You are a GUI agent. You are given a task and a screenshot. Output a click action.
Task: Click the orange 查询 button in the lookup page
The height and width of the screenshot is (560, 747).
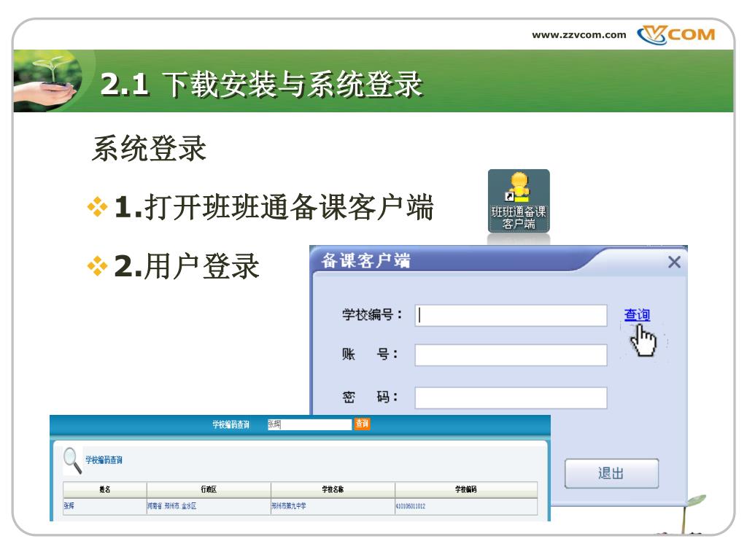click(x=362, y=424)
